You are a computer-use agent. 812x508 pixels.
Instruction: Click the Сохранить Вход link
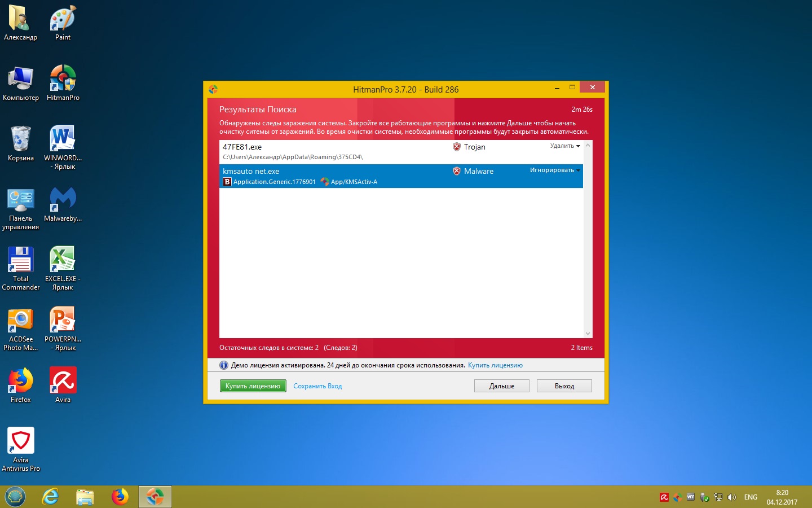pyautogui.click(x=317, y=386)
